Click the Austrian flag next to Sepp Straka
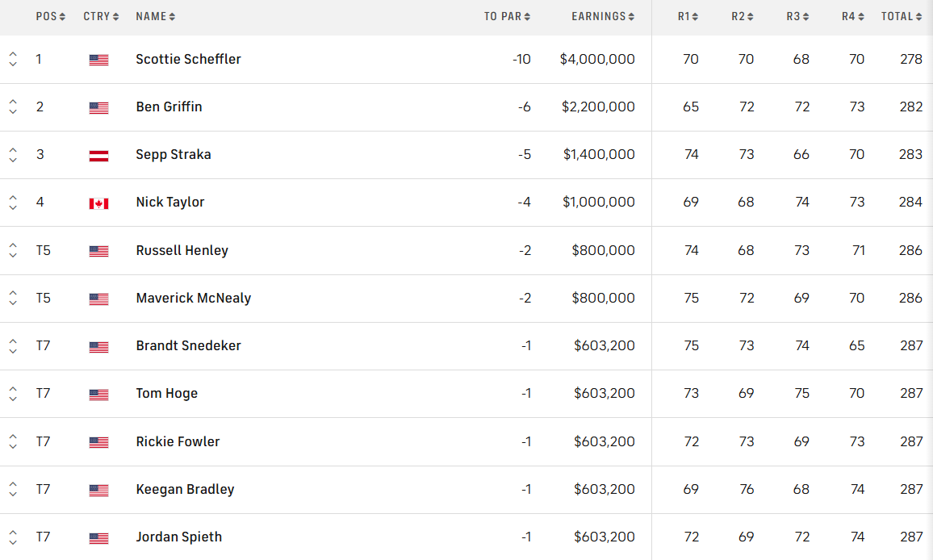Screen dimensions: 933x560 [x=98, y=155]
